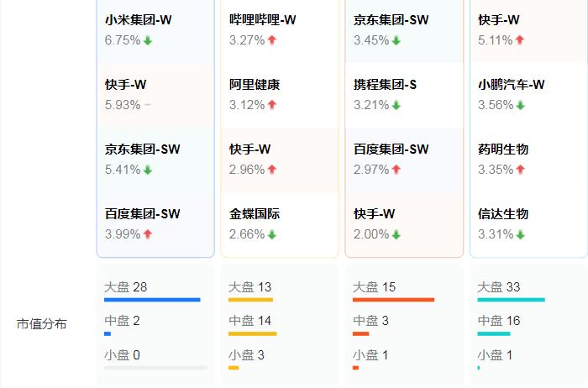Click red up arrow beside 5.11%
Screen dimensions: 588x388
coord(520,40)
